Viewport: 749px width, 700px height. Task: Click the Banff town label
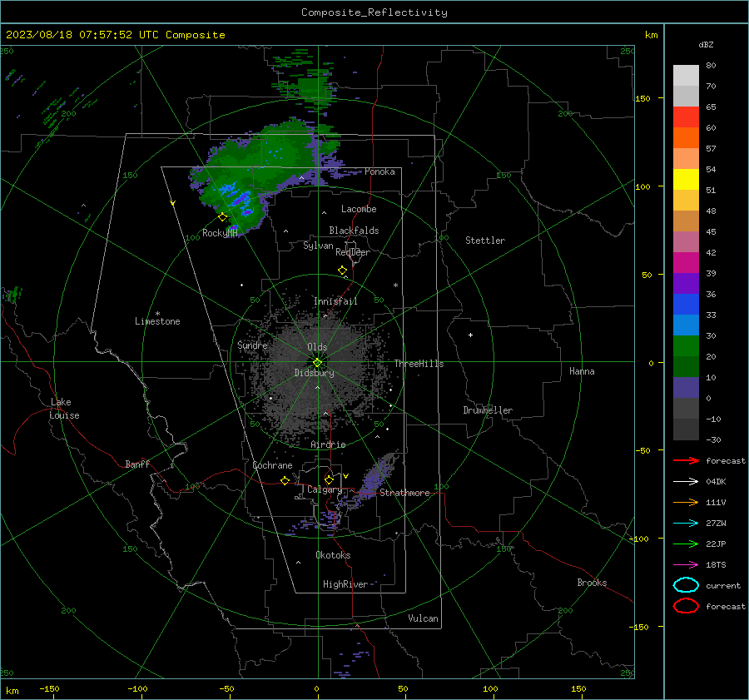click(x=137, y=464)
